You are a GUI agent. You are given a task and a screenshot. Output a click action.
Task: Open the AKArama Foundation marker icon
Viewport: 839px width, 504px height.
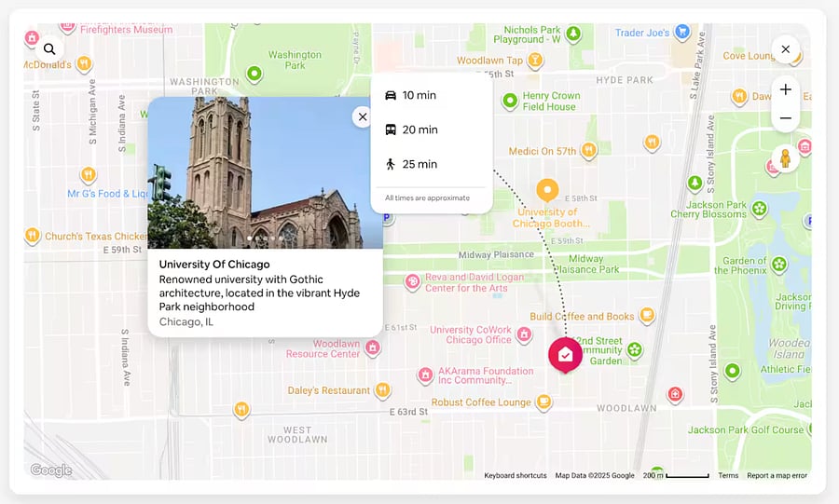point(425,375)
